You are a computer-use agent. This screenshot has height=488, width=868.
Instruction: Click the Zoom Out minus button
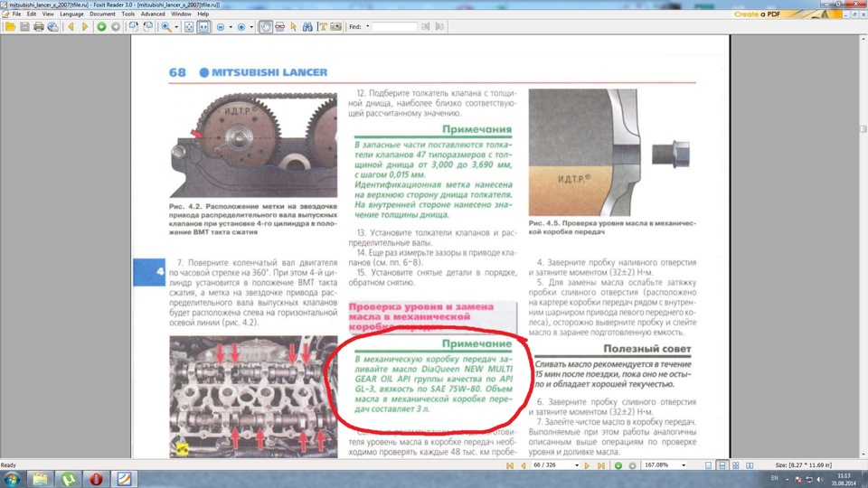(221, 26)
